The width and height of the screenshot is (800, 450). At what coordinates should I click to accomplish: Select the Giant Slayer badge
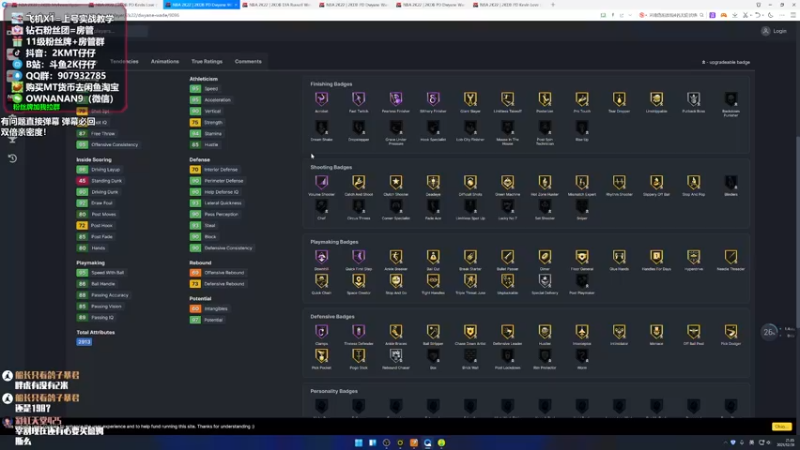point(470,98)
